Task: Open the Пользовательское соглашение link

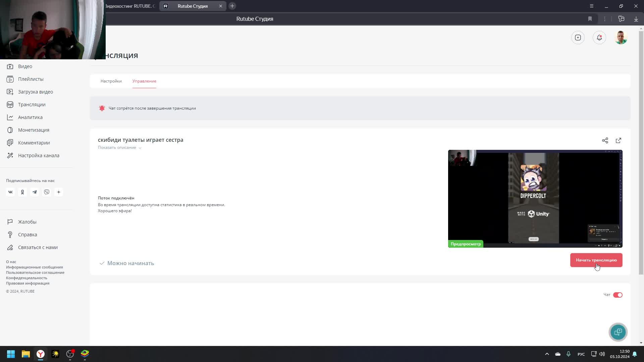Action: pyautogui.click(x=35, y=273)
